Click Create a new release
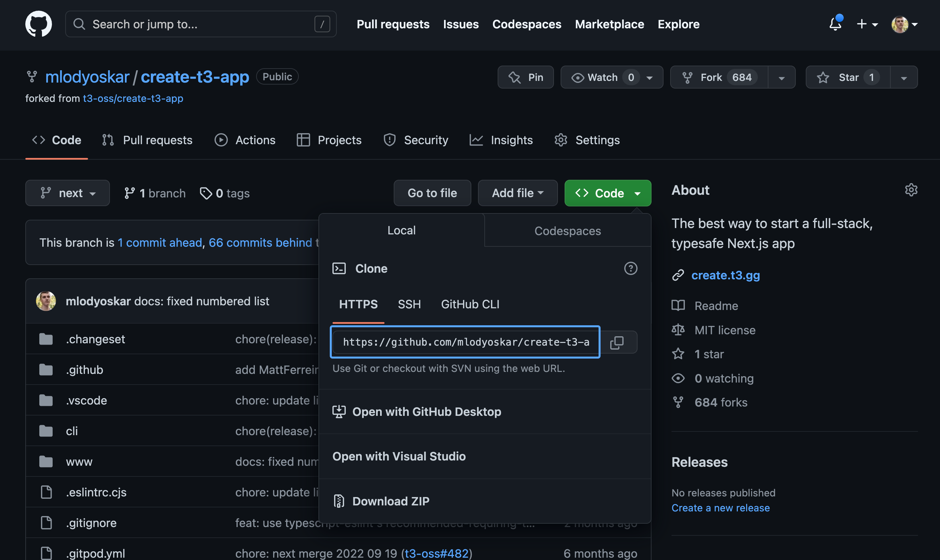This screenshot has width=940, height=560. (720, 508)
